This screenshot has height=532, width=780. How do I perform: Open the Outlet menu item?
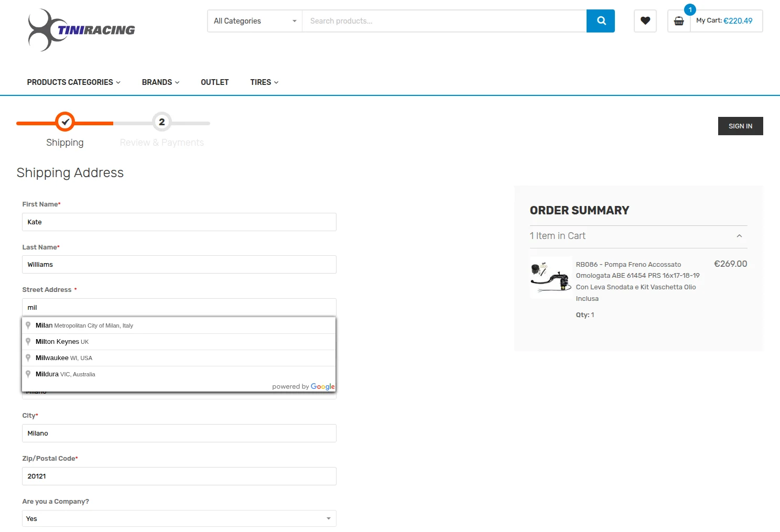point(215,82)
